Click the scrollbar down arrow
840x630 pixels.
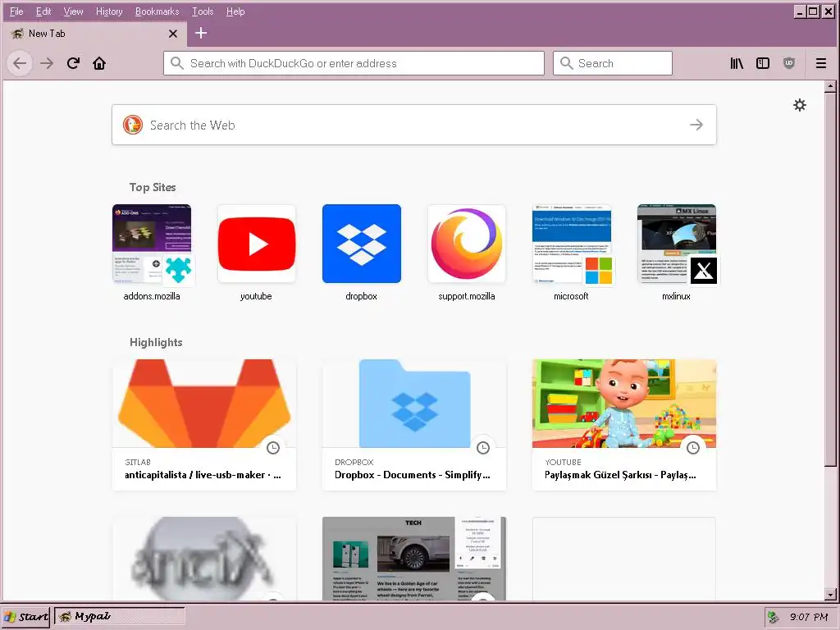pos(830,595)
